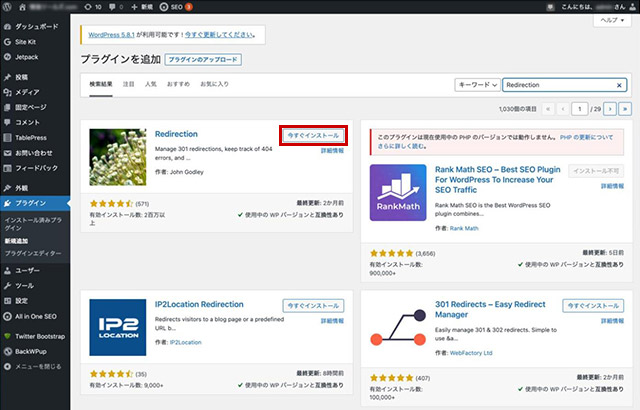Screen dimensions: 640x410
Task: Install 301 Redirects plugin now
Action: 593,306
